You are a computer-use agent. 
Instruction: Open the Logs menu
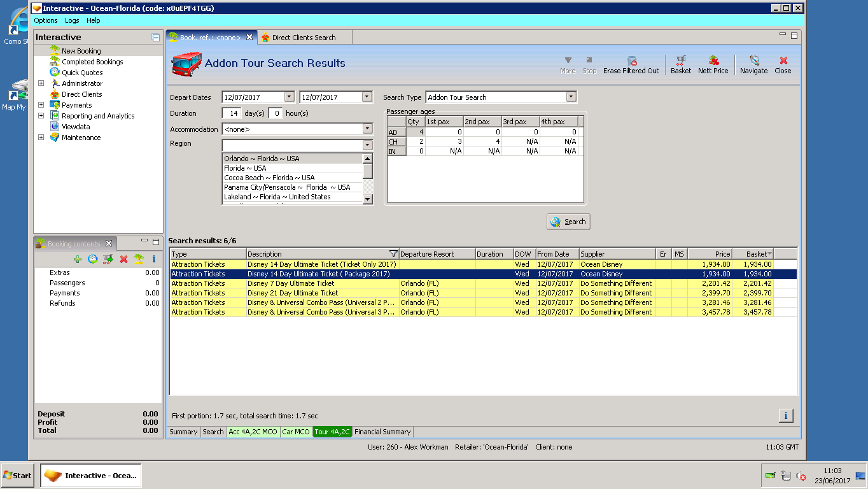[72, 20]
